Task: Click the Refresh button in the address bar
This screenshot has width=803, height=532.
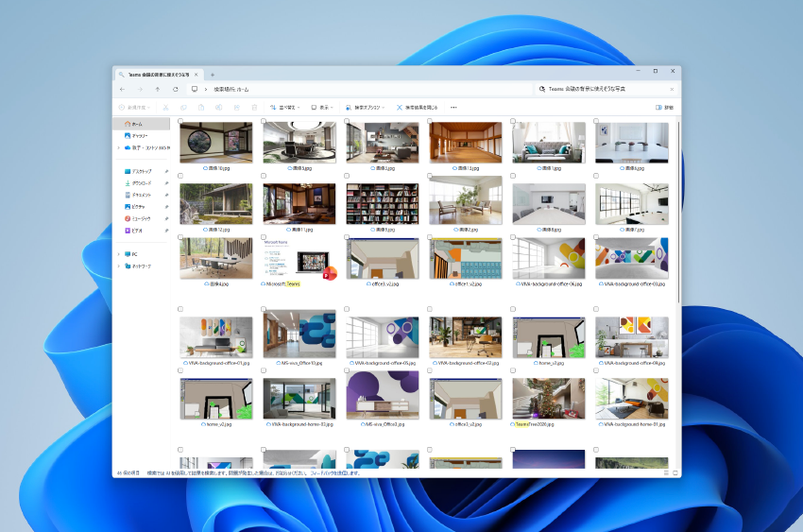Action: tap(175, 89)
